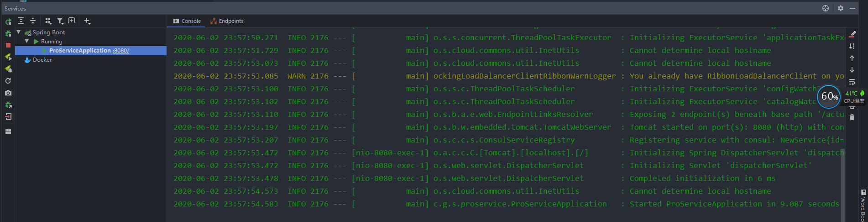Toggle soft-wrap in the console
The height and width of the screenshot is (222, 868).
(852, 82)
